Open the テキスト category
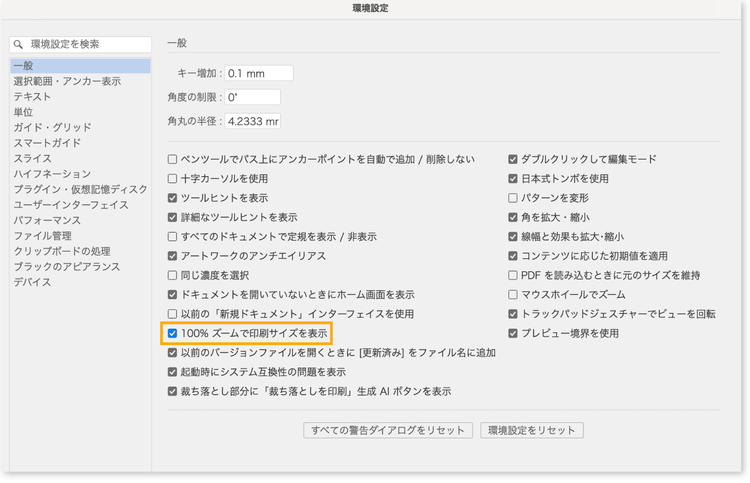 (x=32, y=97)
